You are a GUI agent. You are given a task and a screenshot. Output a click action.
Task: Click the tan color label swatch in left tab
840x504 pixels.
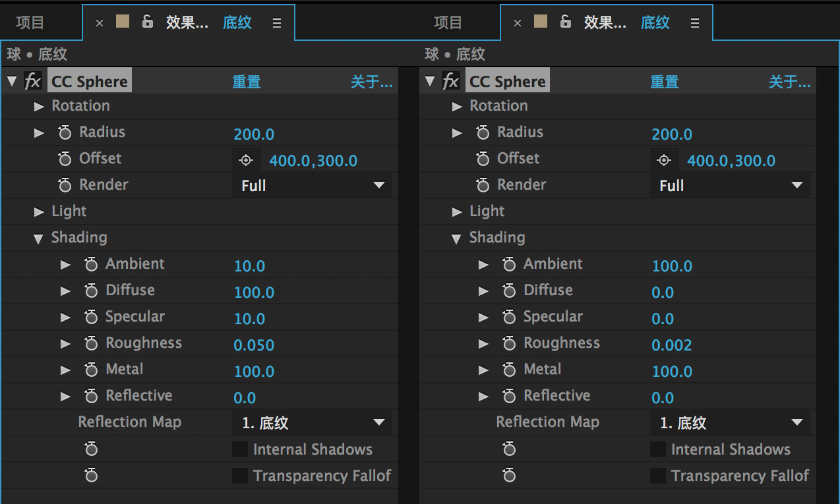(123, 22)
